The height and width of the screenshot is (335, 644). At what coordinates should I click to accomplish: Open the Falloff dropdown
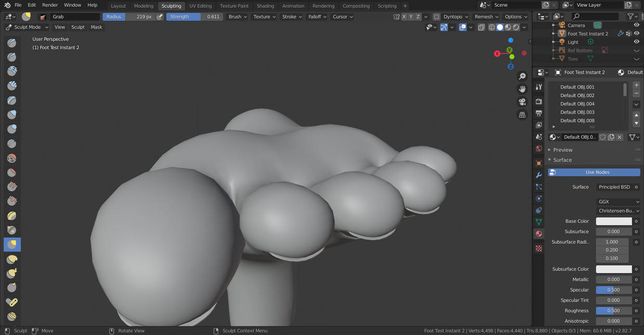click(x=317, y=17)
